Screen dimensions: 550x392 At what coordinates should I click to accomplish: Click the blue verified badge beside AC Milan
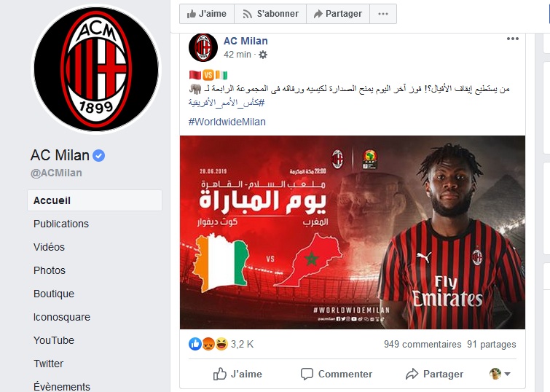tap(98, 155)
